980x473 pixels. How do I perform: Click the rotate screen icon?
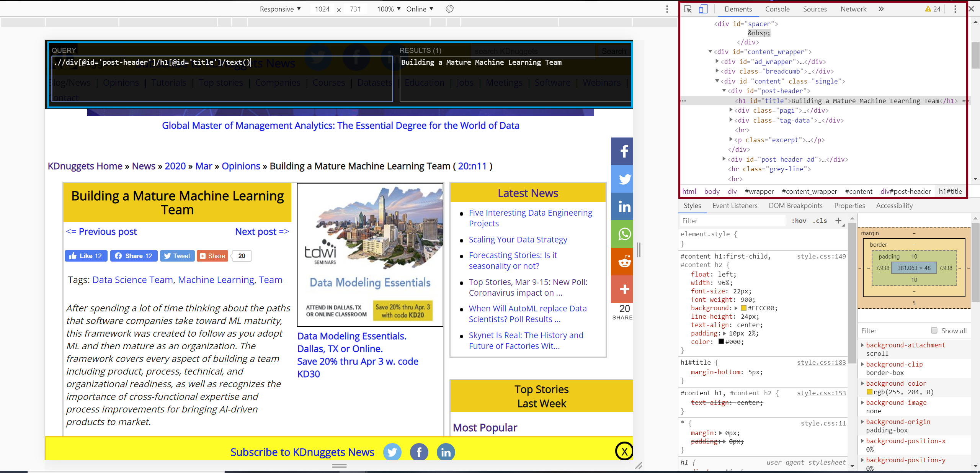tap(450, 9)
